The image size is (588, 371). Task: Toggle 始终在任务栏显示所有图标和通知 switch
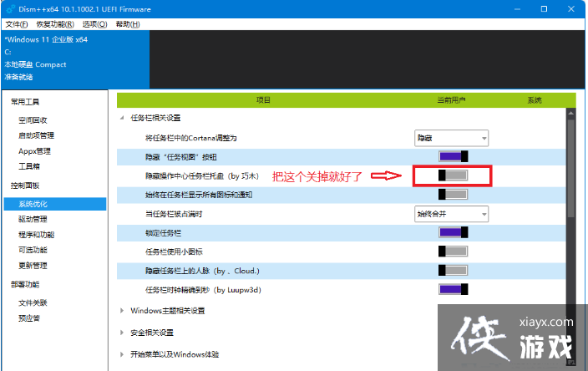click(454, 195)
